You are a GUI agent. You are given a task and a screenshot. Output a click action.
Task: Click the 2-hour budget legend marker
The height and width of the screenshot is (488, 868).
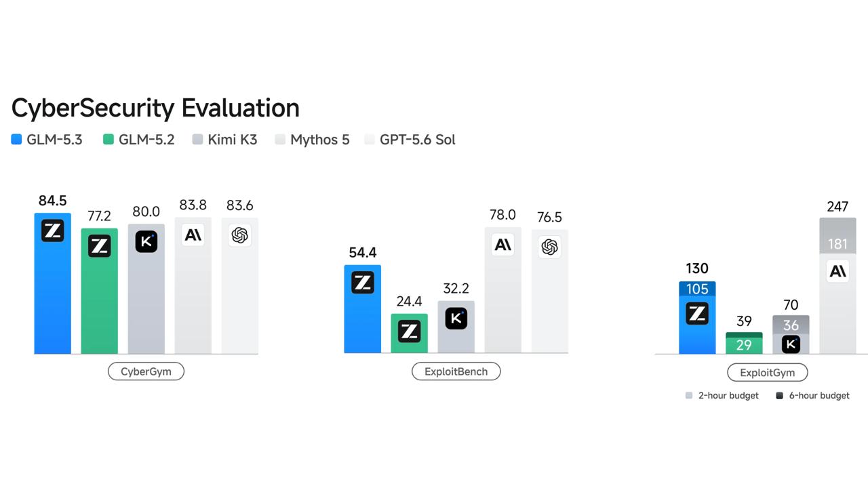pos(689,395)
